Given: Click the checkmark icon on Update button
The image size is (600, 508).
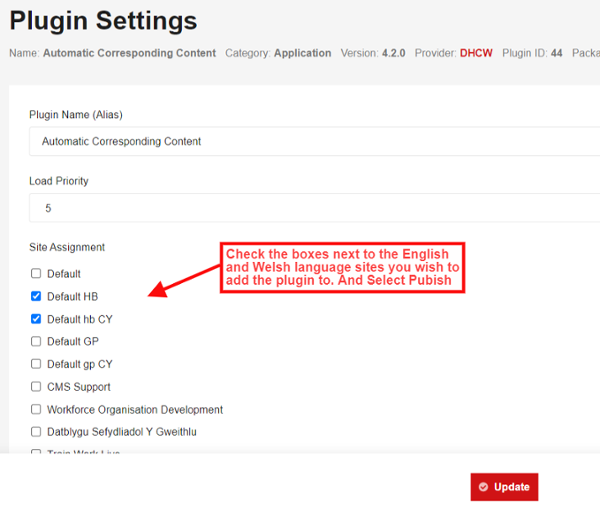Looking at the screenshot, I should [484, 487].
